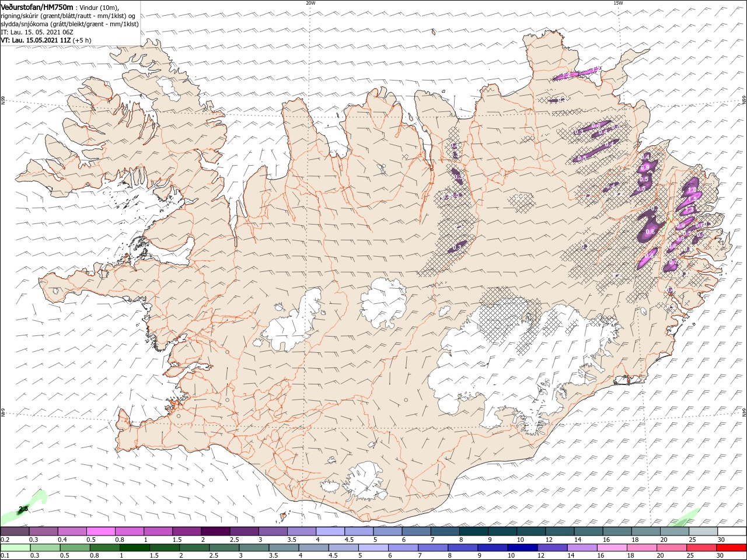Pick the snow scale swatch labeled 1

pyautogui.click(x=158, y=531)
